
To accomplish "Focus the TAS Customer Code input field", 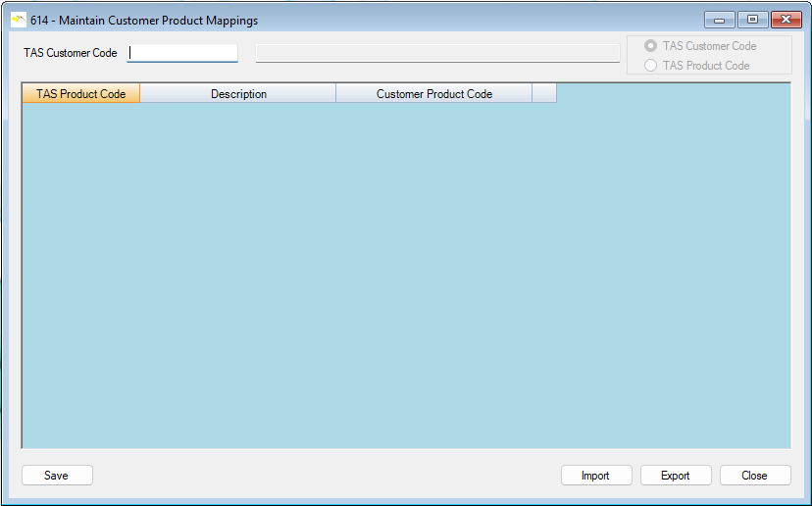I will [183, 53].
